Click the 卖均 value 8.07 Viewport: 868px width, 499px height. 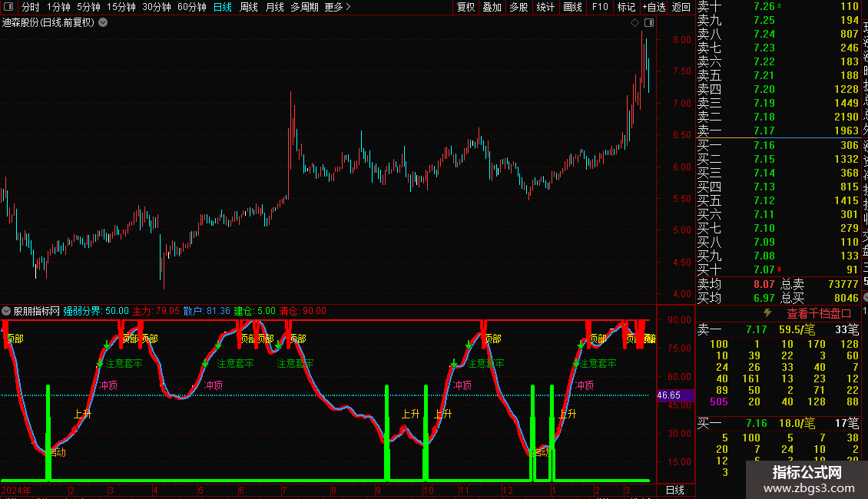764,284
